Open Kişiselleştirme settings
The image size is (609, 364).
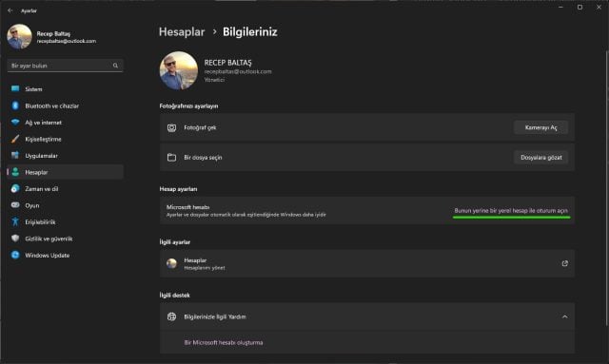(x=66, y=139)
